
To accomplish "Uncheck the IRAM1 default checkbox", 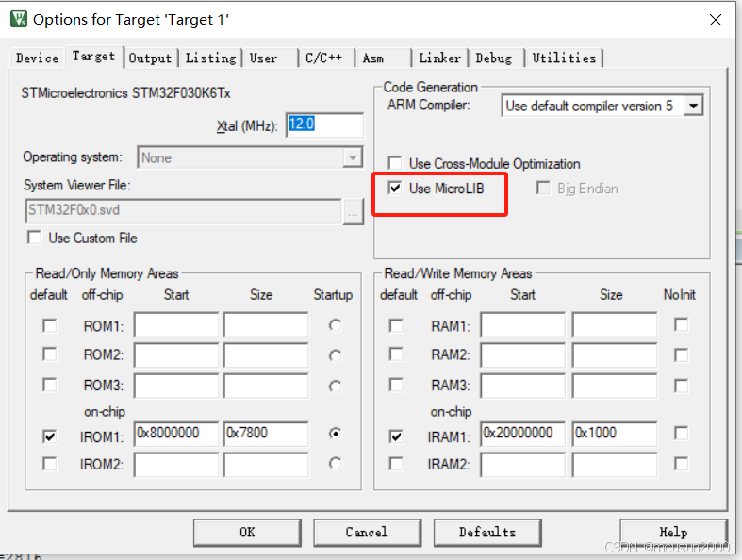I will (x=396, y=436).
